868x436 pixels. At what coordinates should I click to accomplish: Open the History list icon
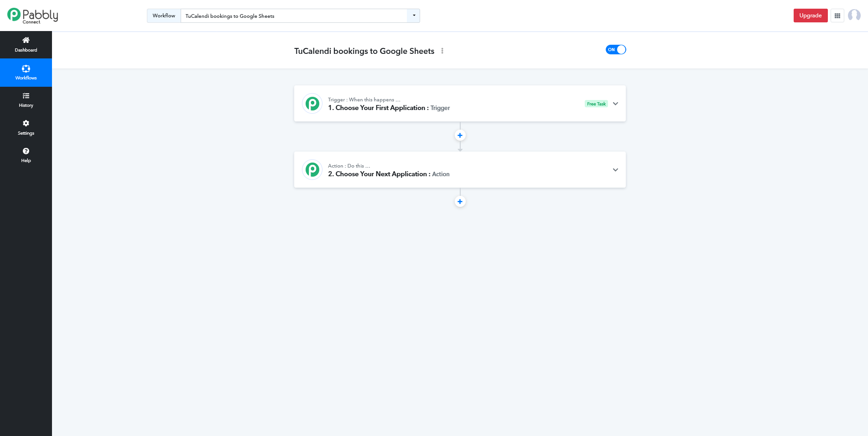(x=26, y=96)
